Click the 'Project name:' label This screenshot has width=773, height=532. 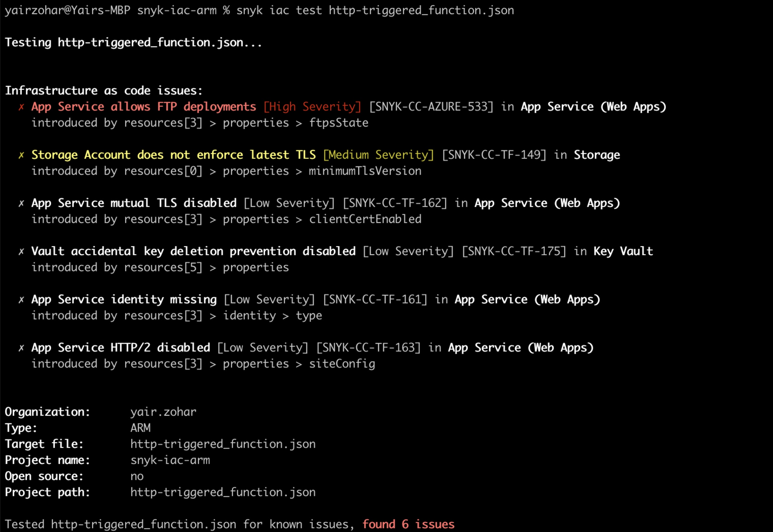[x=47, y=460]
